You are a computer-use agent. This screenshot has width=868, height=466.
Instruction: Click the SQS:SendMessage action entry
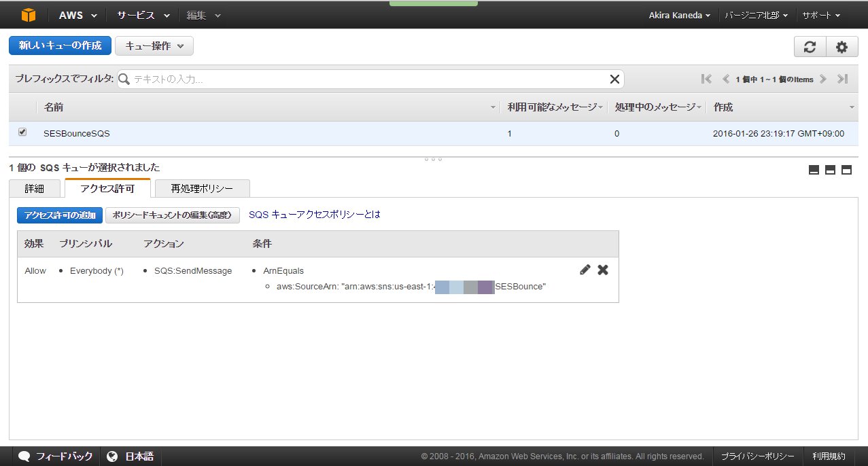tap(193, 271)
